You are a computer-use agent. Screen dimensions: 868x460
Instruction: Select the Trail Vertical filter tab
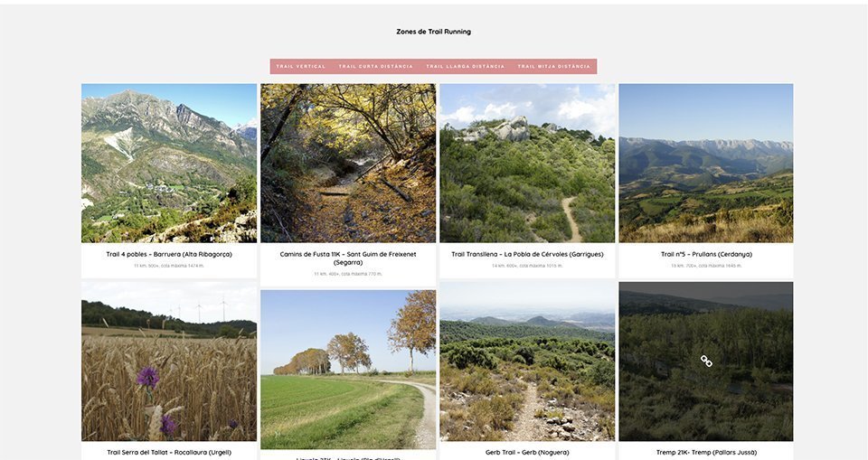pyautogui.click(x=301, y=67)
